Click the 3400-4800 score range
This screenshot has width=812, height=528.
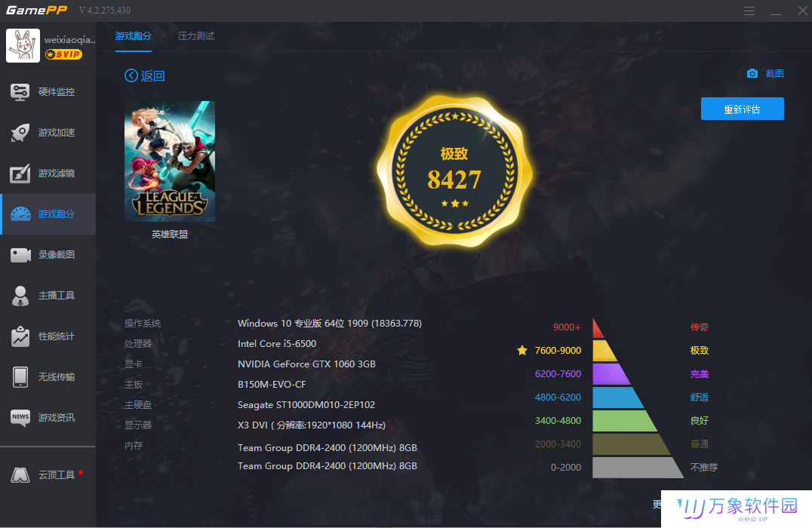tap(558, 420)
